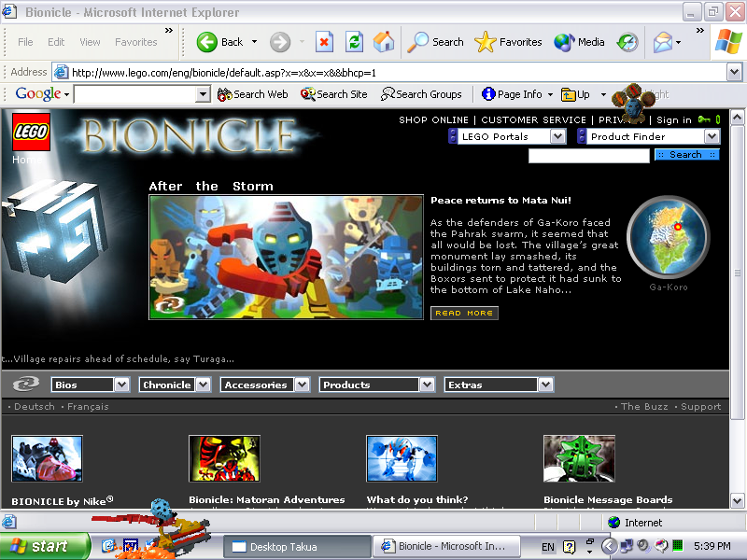Open the Page Info dropdown arrow
Image resolution: width=747 pixels, height=560 pixels.
coord(550,94)
